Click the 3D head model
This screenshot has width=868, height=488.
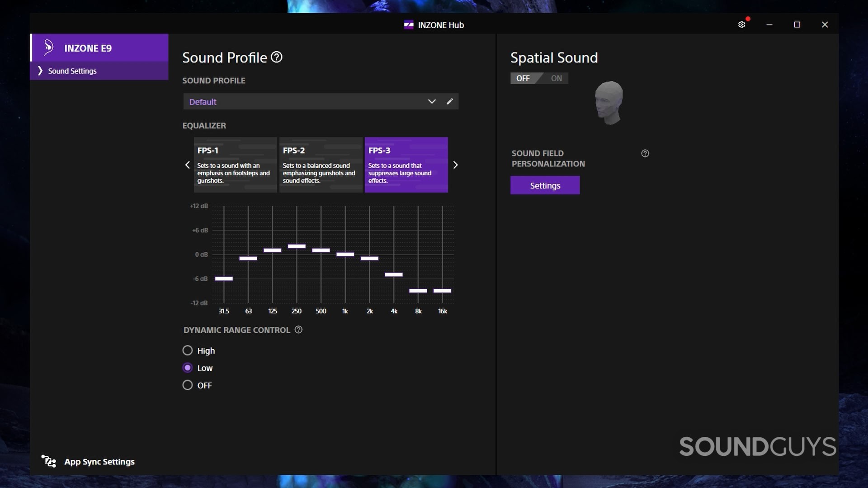point(609,103)
